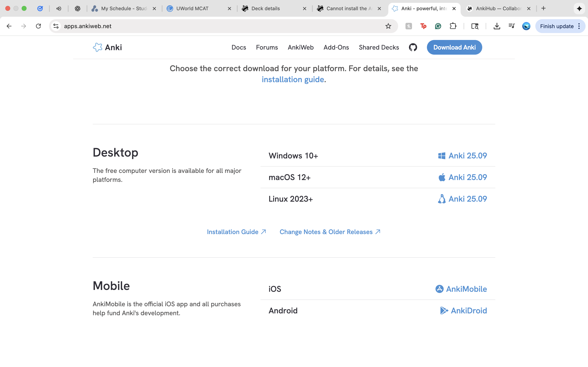The width and height of the screenshot is (588, 367).
Task: Click the Anki star logo
Action: 97,47
